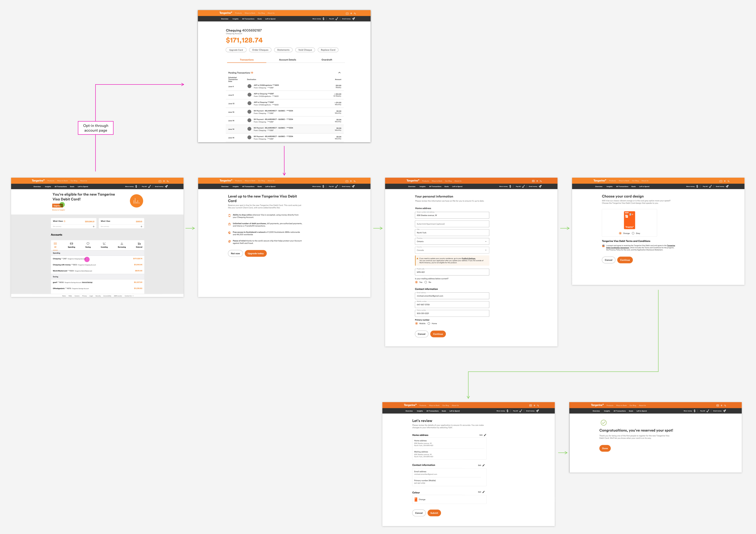The width and height of the screenshot is (756, 534).
Task: Click the Move money dollar icon on the personal information screen
Action: 510,187
